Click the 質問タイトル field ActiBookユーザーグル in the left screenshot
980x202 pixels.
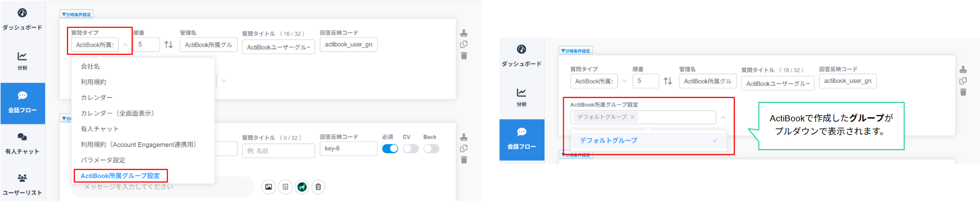click(279, 47)
